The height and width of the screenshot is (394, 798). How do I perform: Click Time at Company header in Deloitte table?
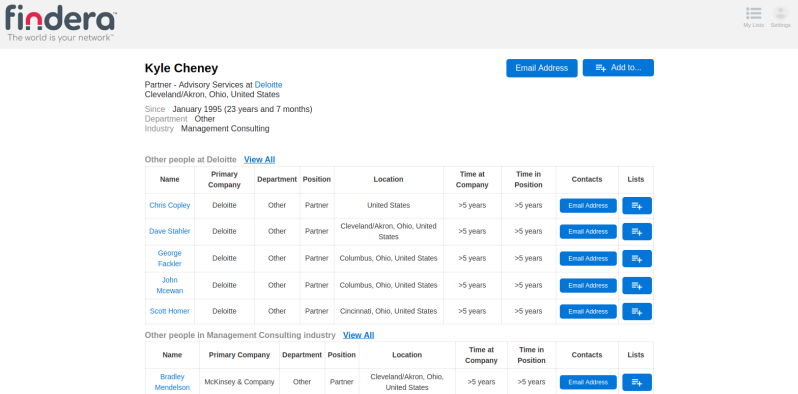click(472, 179)
